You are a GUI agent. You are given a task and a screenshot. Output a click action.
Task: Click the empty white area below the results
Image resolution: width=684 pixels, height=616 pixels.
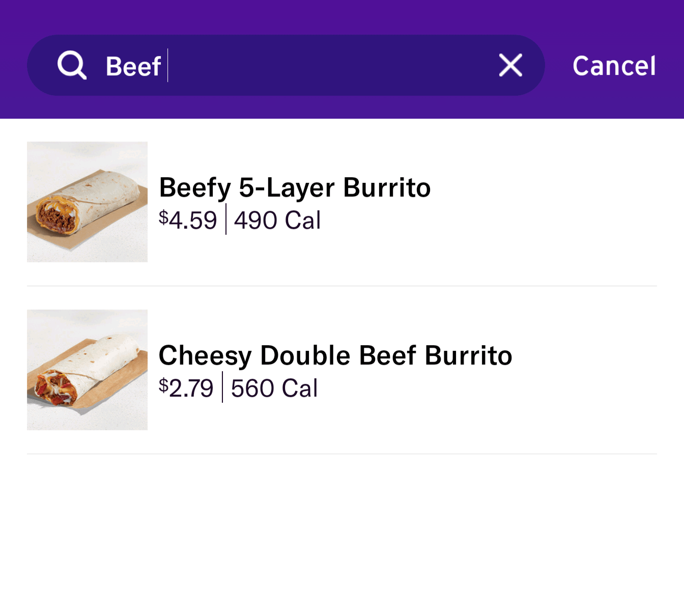pyautogui.click(x=342, y=535)
